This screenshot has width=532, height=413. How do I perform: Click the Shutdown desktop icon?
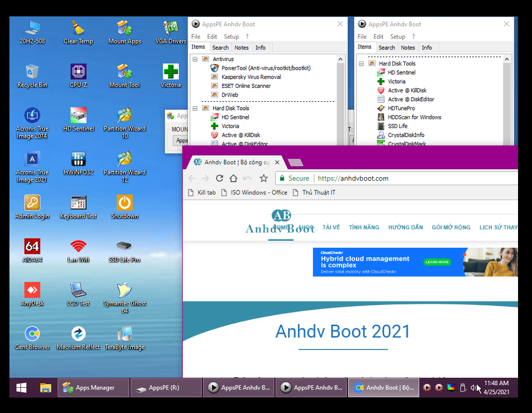[124, 207]
